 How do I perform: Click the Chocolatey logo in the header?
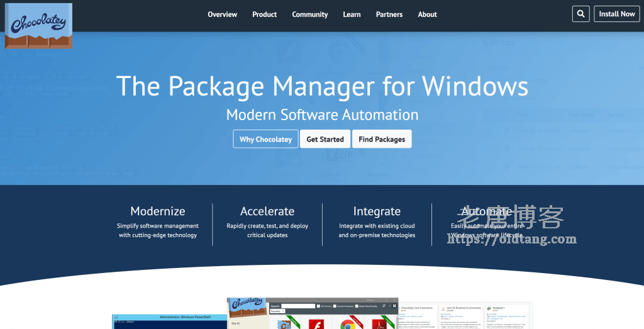coord(38,26)
